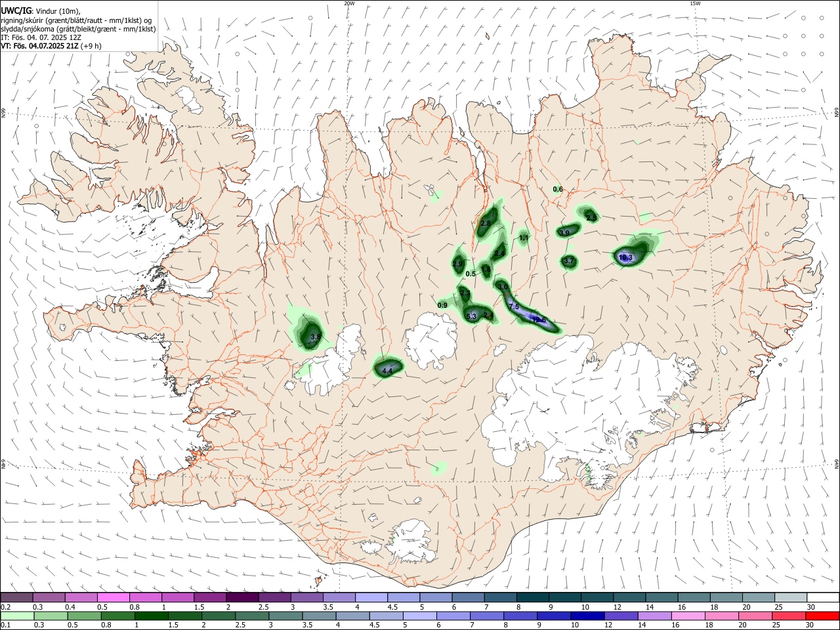Select the upper legend swatch between 2 and 2.5
This screenshot has height=630, width=840.
point(242,598)
